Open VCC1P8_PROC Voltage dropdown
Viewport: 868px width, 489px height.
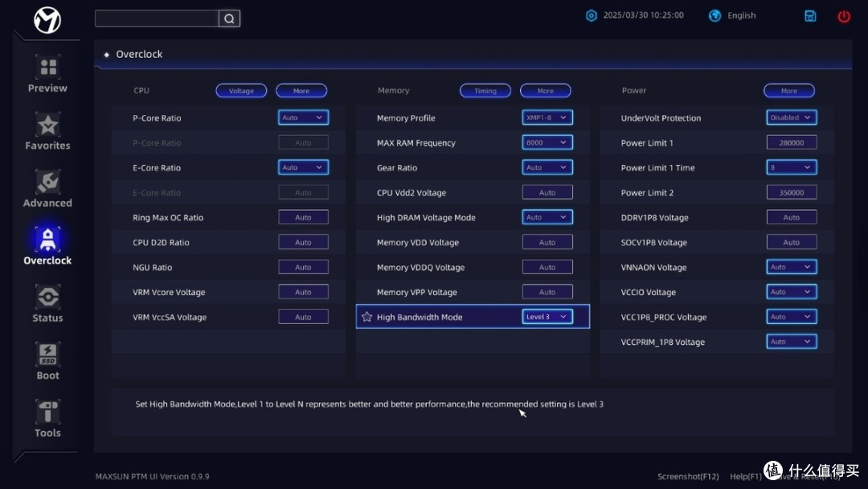pos(792,317)
